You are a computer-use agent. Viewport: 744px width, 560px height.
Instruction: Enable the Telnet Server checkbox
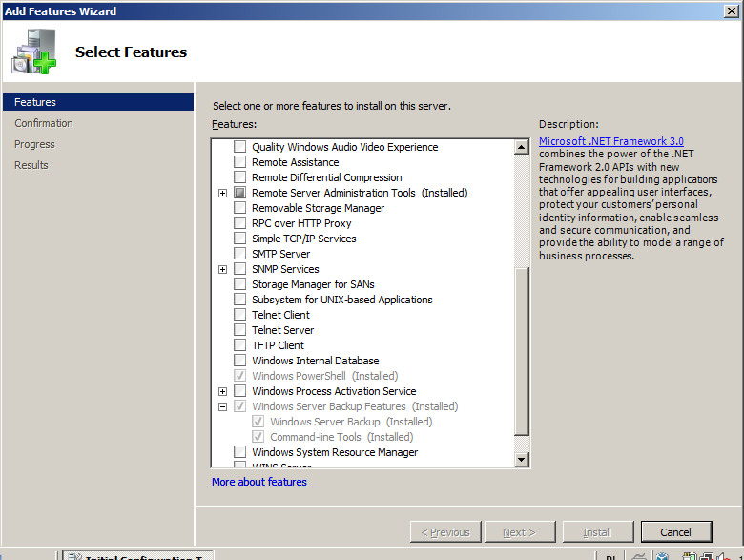click(x=240, y=330)
